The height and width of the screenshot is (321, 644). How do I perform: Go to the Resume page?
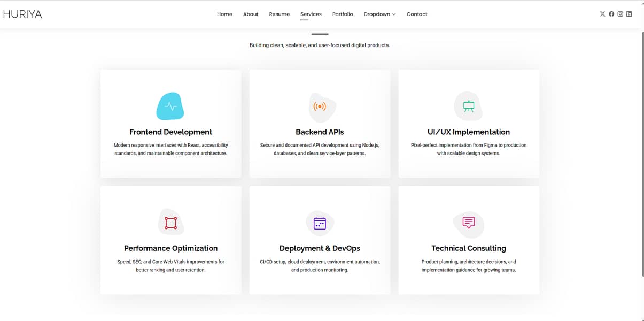pyautogui.click(x=279, y=14)
